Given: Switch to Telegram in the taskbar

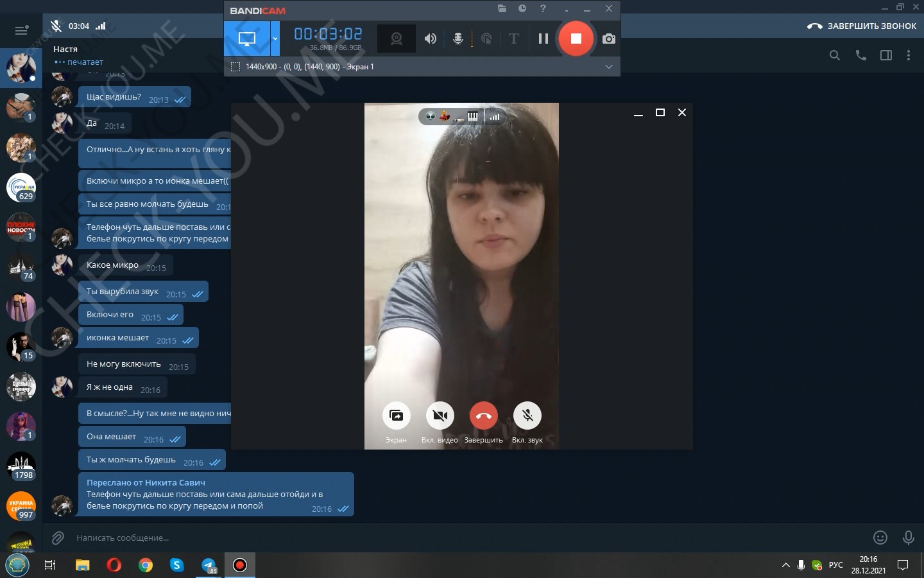Looking at the screenshot, I should (x=209, y=565).
